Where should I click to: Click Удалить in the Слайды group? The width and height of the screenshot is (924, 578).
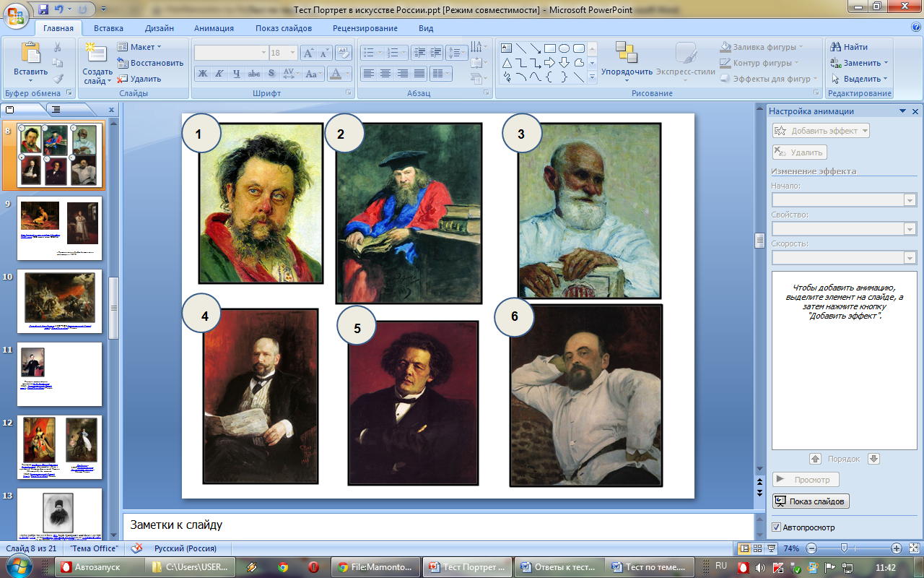click(140, 79)
